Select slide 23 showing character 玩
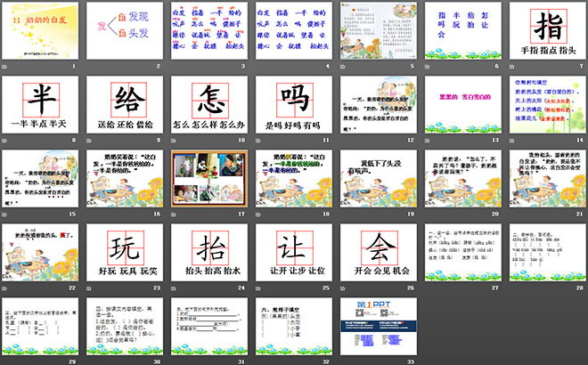The height and width of the screenshot is (365, 588). click(125, 253)
